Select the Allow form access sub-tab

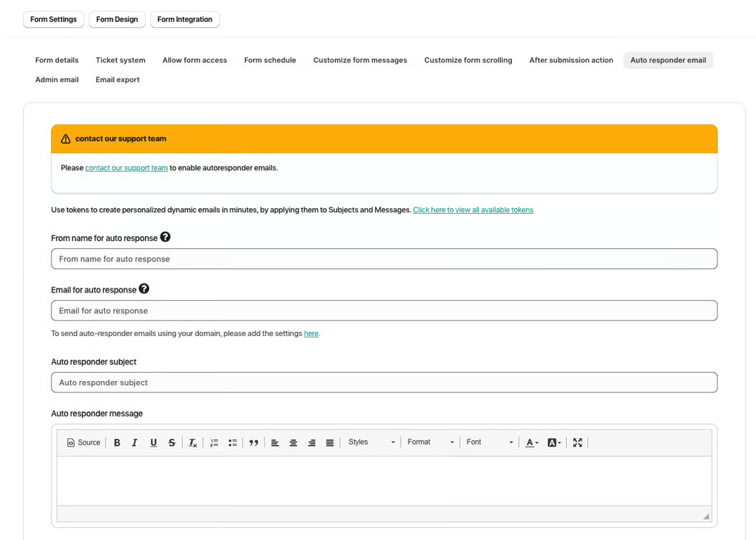click(195, 60)
